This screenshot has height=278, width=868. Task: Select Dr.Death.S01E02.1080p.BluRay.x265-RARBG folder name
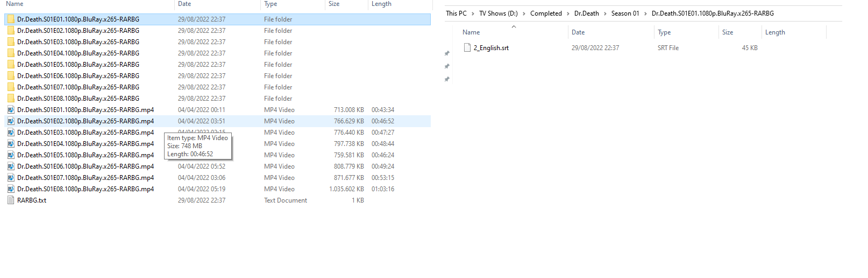78,31
